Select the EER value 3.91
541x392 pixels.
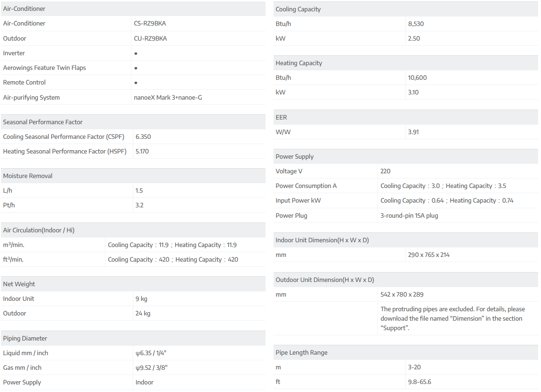tap(413, 132)
